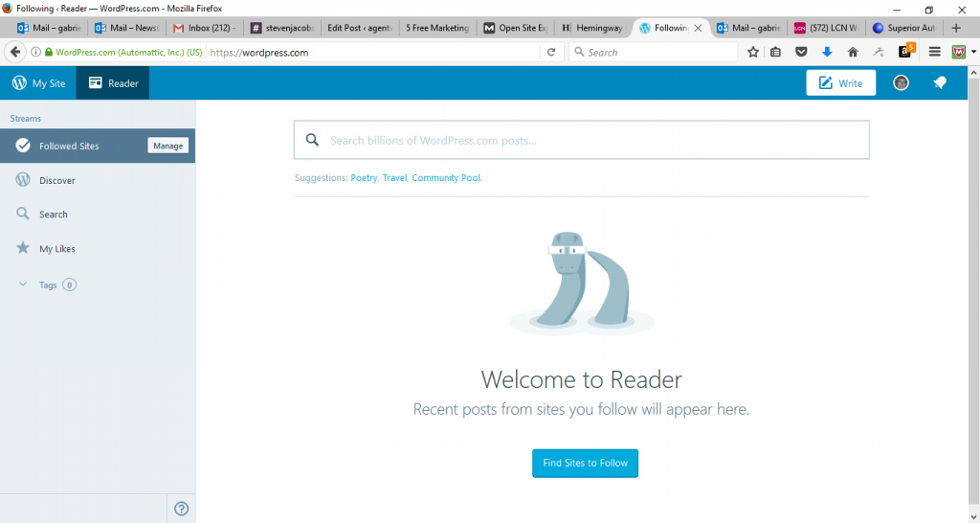Expand the Tags section chevron

(23, 284)
